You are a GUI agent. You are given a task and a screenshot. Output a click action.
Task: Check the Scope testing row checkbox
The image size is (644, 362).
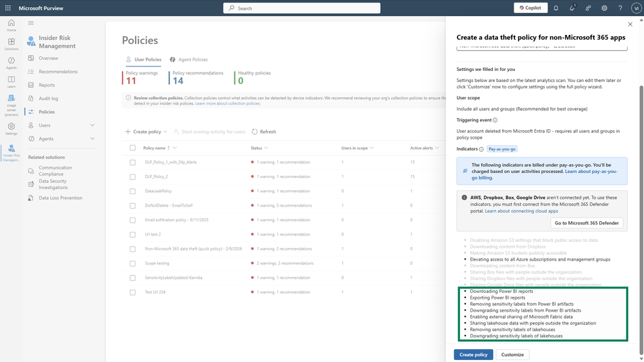coord(132,263)
